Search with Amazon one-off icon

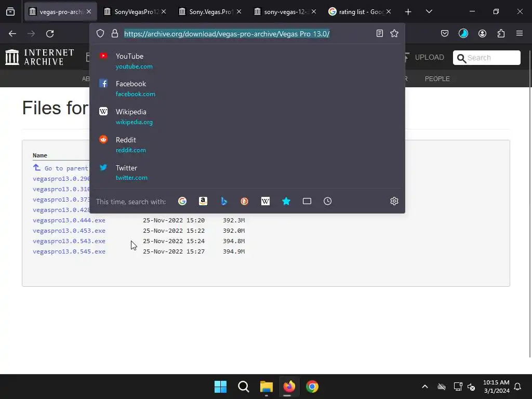click(x=203, y=201)
